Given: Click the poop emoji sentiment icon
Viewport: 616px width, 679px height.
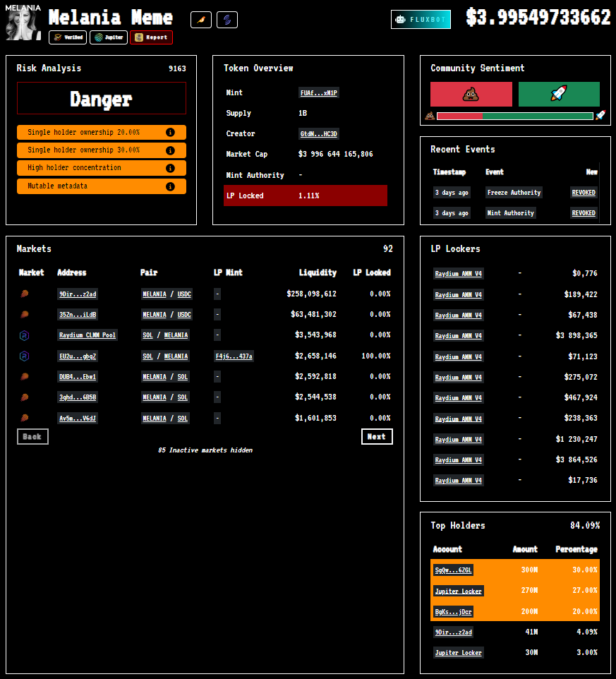Looking at the screenshot, I should [x=471, y=94].
